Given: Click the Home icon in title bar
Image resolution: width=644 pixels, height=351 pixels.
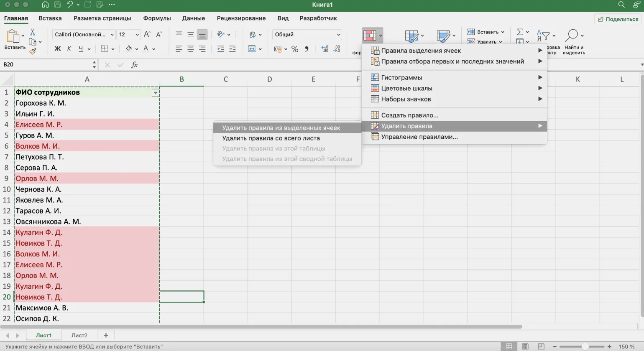Looking at the screenshot, I should click(x=45, y=5).
